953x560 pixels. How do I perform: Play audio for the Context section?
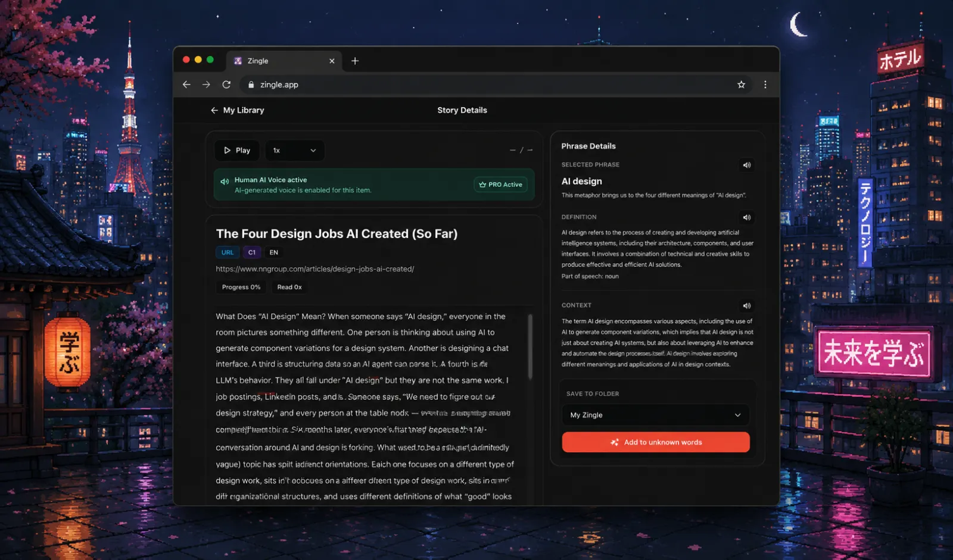coord(746,305)
